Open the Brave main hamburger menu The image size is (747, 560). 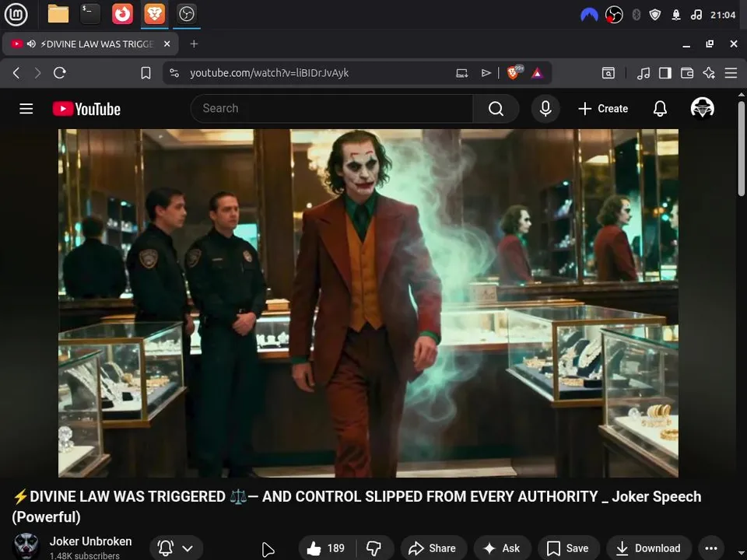(x=731, y=73)
